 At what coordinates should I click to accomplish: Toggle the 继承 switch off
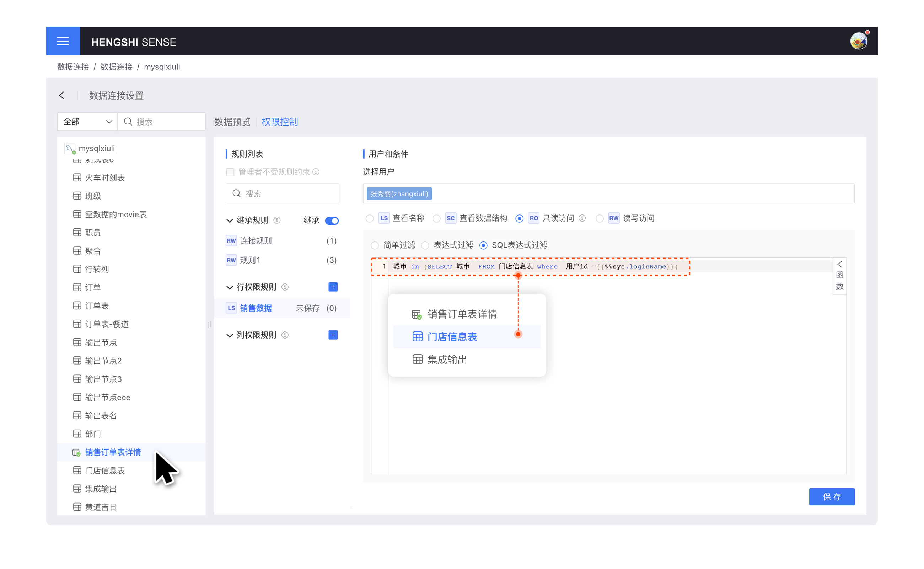click(x=332, y=220)
